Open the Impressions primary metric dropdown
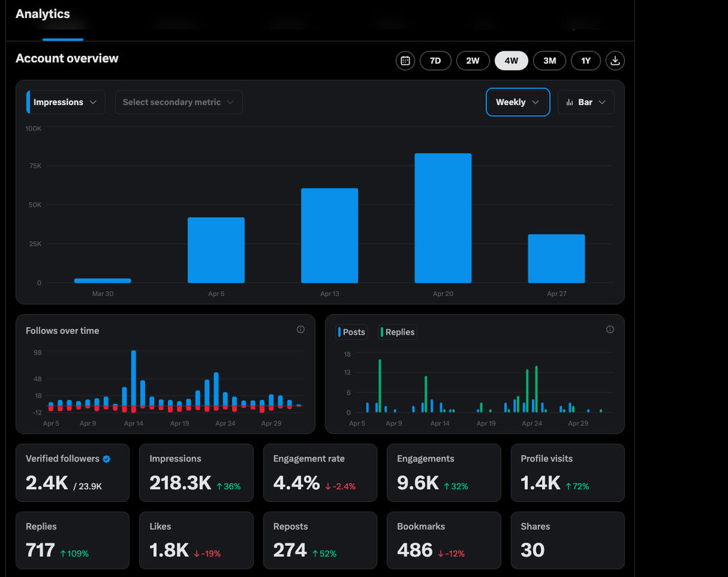Screen dimensions: 728x577 pyautogui.click(x=65, y=101)
